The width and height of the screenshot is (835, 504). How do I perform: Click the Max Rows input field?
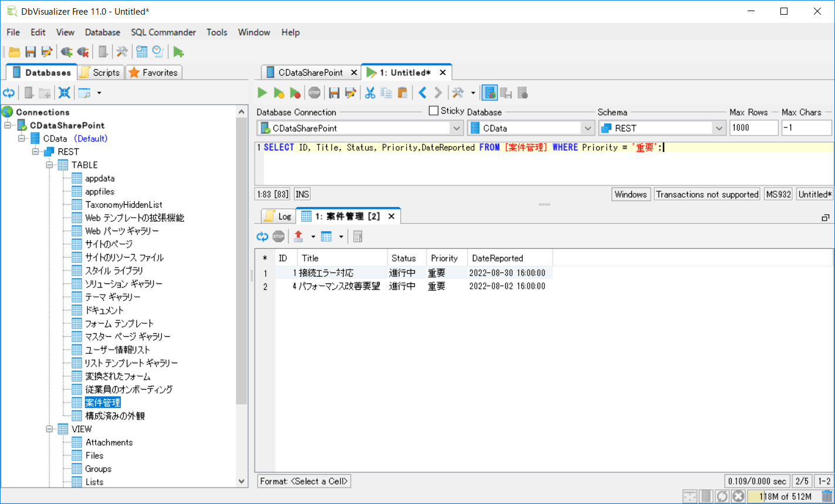753,128
